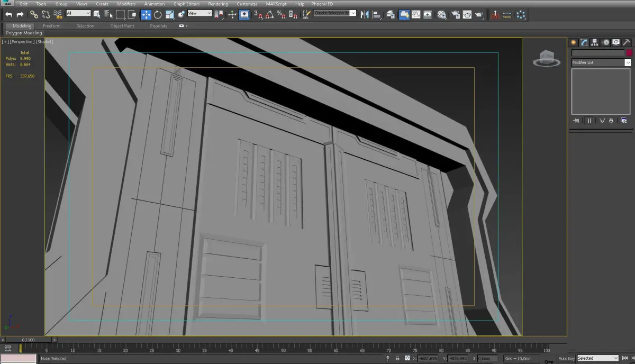Click the ViewCube in the viewport
635x364 pixels.
(x=547, y=58)
